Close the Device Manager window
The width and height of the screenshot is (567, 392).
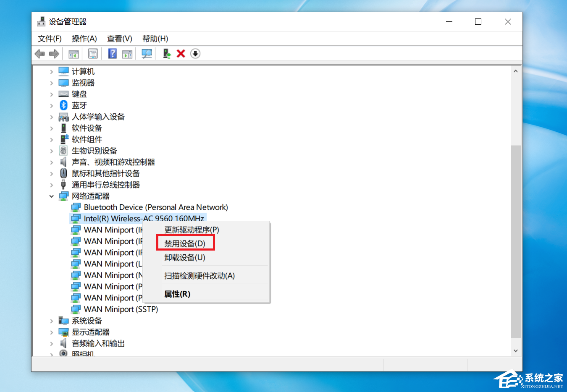508,22
